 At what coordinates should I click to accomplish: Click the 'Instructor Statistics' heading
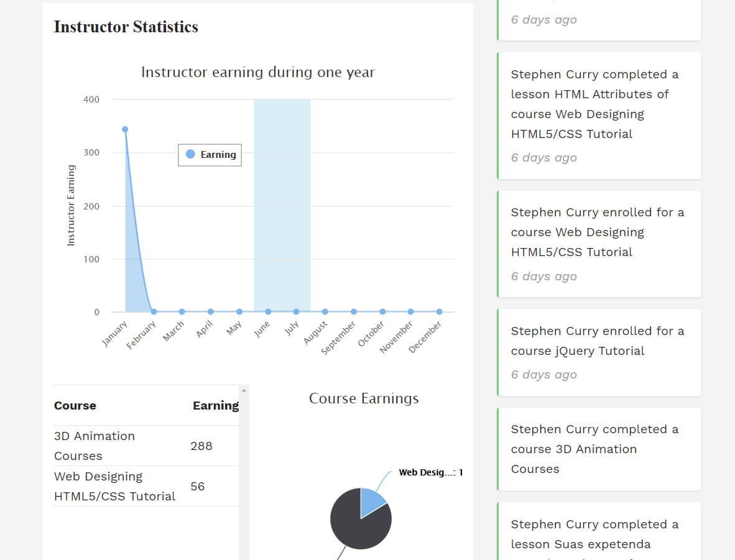coord(126,27)
